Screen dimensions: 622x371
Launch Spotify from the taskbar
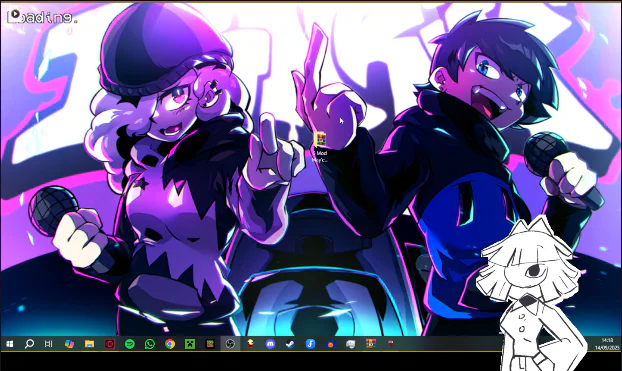point(130,344)
